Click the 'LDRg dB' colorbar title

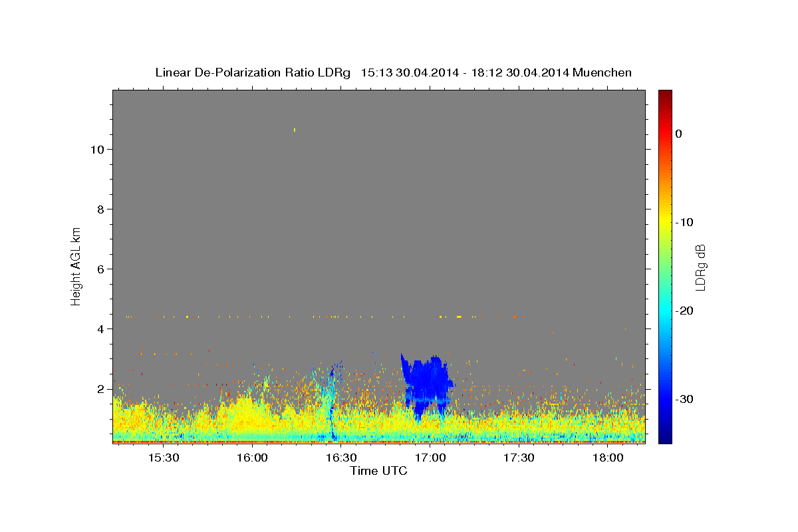(700, 267)
